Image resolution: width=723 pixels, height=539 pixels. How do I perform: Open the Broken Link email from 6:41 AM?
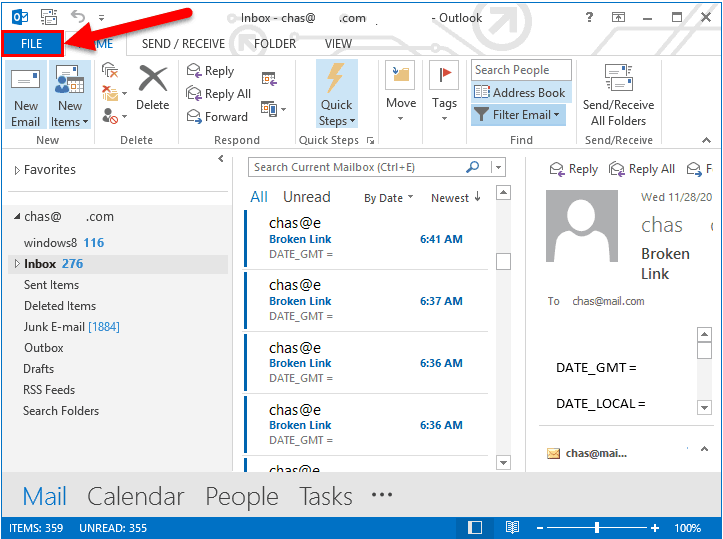(x=366, y=239)
